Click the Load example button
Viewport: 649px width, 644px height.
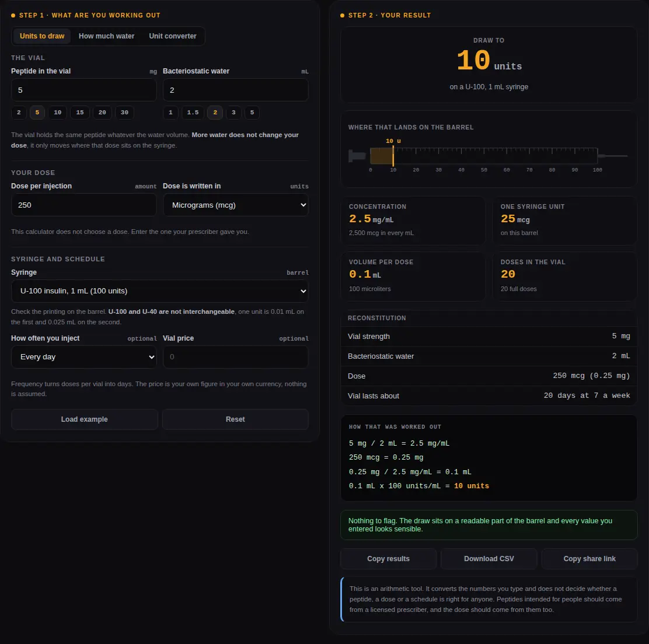point(85,419)
